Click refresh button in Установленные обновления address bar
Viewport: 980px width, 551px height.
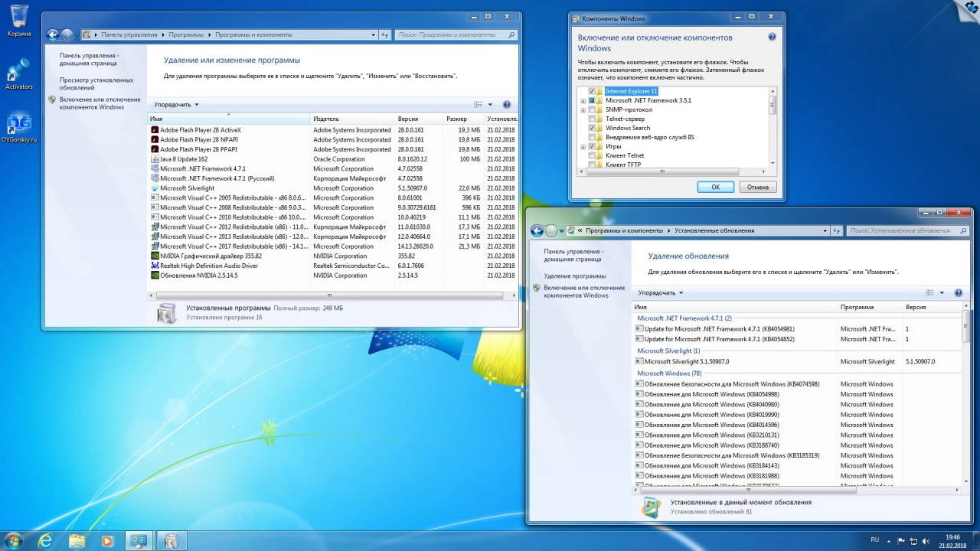click(x=836, y=230)
